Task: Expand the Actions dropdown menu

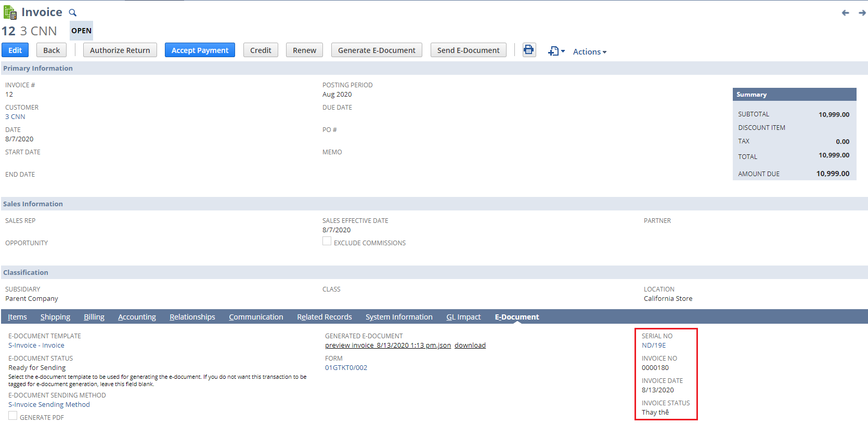Action: click(589, 51)
